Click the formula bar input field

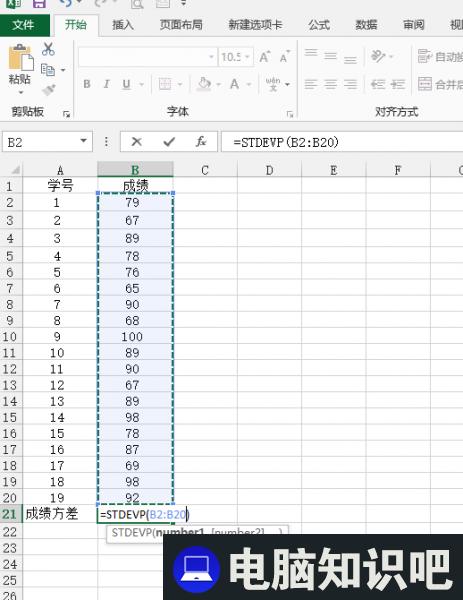tap(342, 142)
